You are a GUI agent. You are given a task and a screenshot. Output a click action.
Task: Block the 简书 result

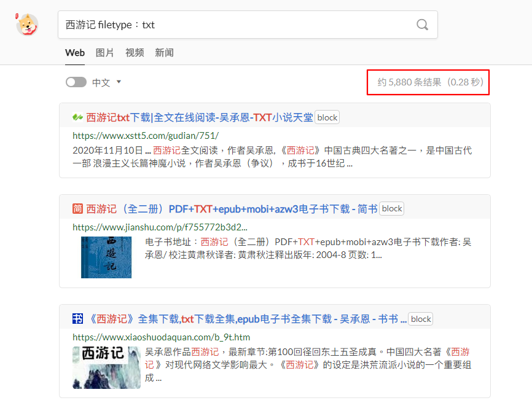click(x=391, y=209)
